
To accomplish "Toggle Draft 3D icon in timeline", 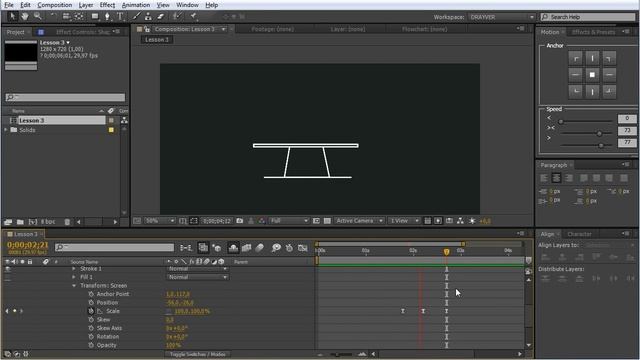I will click(x=217, y=248).
